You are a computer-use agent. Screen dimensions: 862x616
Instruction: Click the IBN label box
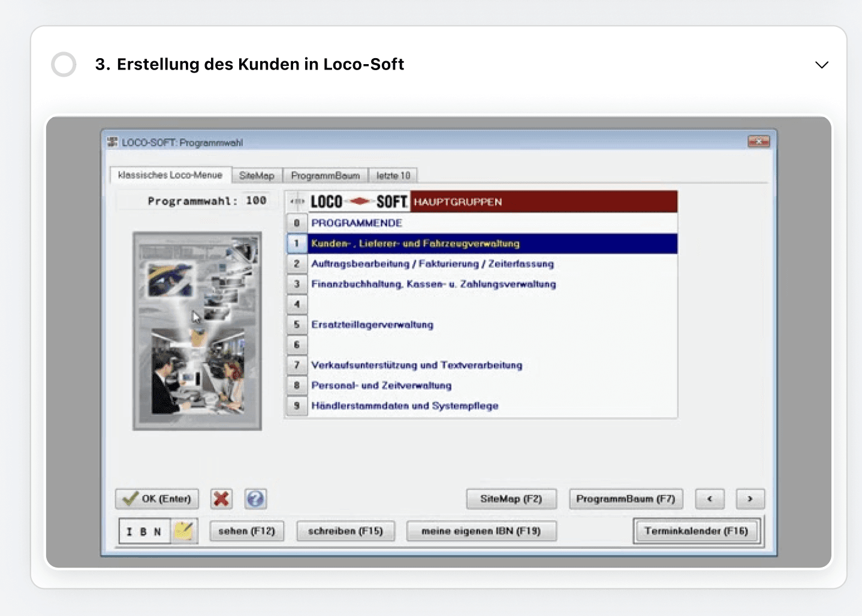pyautogui.click(x=144, y=532)
